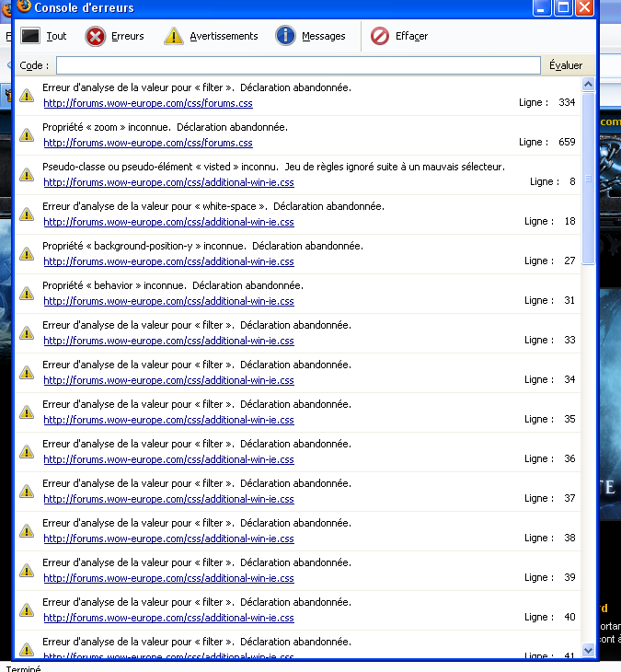Click warning icon of behavior property entry
Viewport: 621px width, 672px height.
point(27,293)
